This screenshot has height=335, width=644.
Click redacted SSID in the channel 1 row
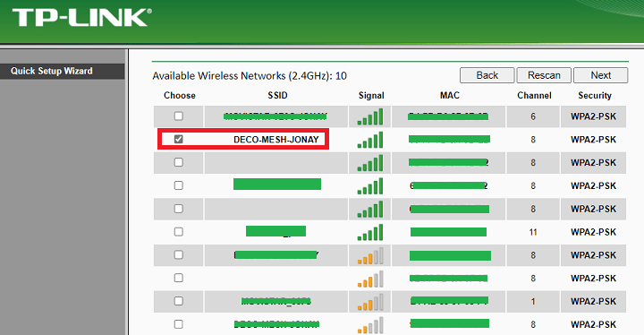276,301
